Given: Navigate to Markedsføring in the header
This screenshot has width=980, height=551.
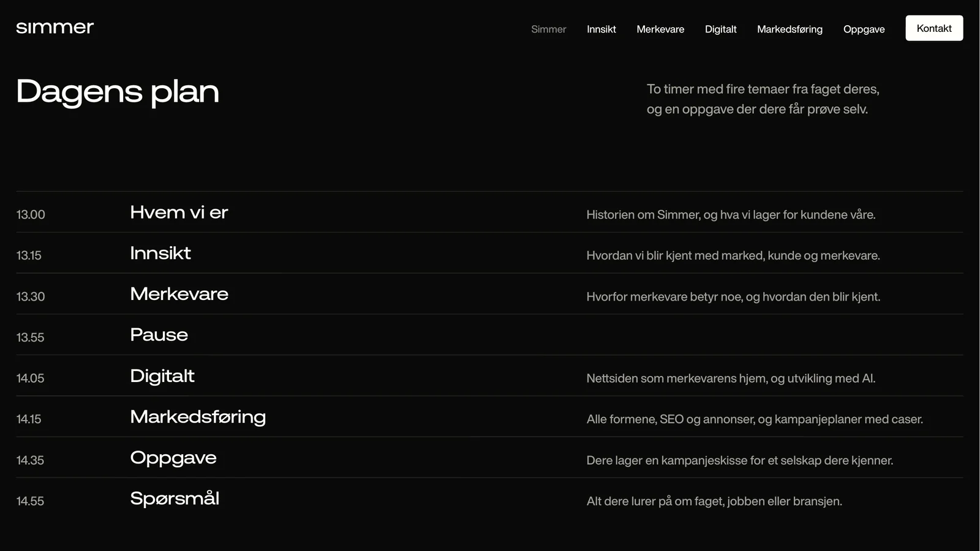Looking at the screenshot, I should tap(790, 29).
